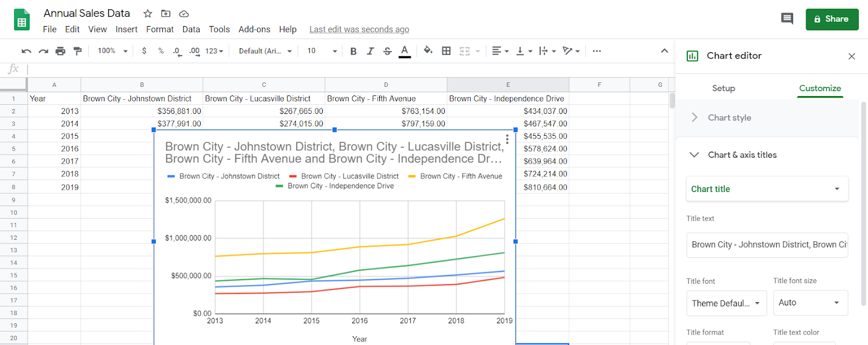Expand the Chart style section
Screen dimensions: 868x345
tap(767, 118)
